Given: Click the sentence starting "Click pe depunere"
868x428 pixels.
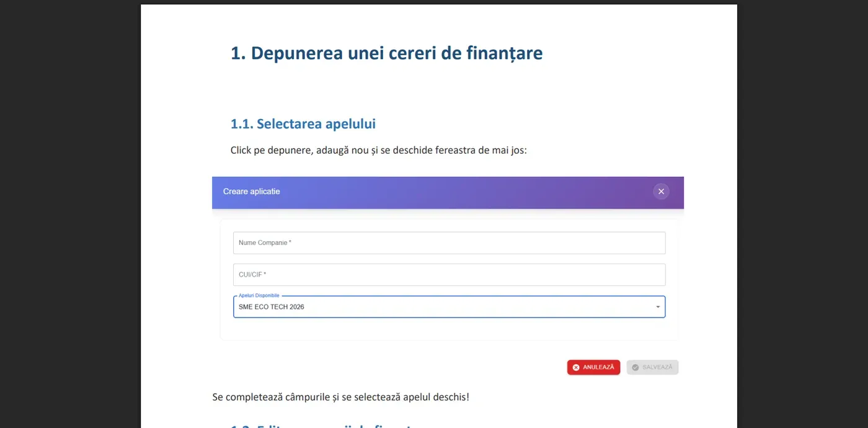Looking at the screenshot, I should (378, 150).
